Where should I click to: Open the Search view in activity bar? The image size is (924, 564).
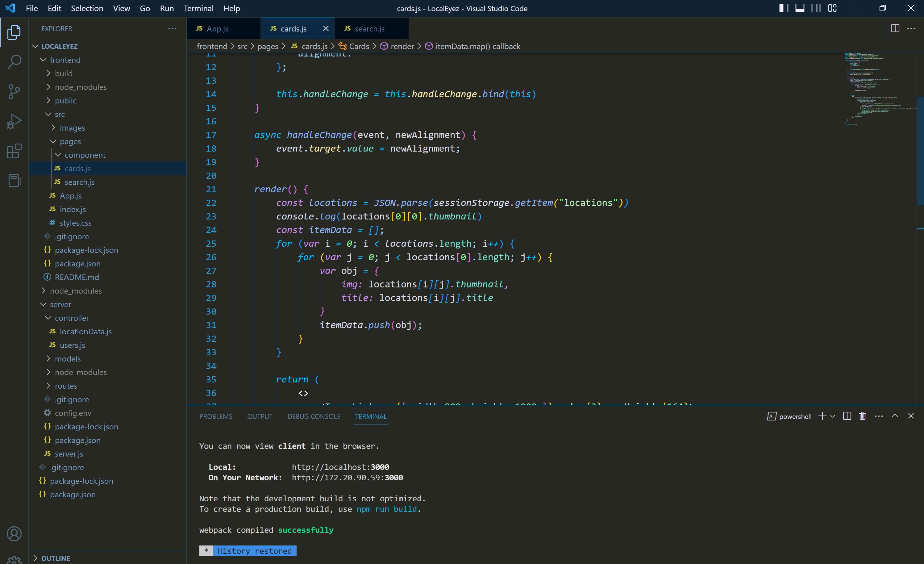coord(14,62)
